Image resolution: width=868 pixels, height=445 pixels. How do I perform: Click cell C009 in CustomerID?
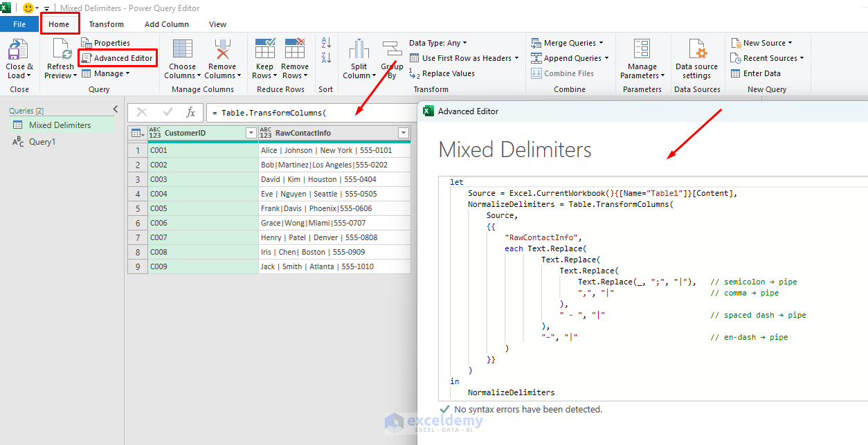point(203,266)
